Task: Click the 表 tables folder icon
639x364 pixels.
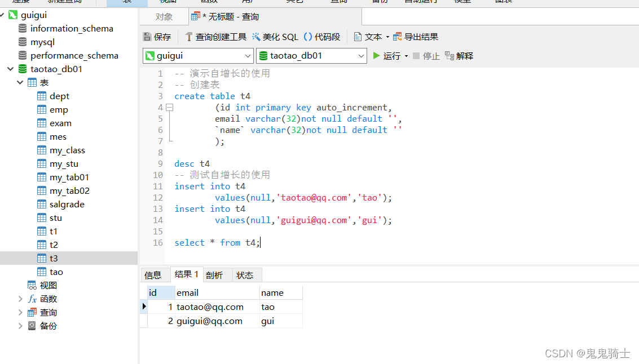Action: click(x=32, y=83)
